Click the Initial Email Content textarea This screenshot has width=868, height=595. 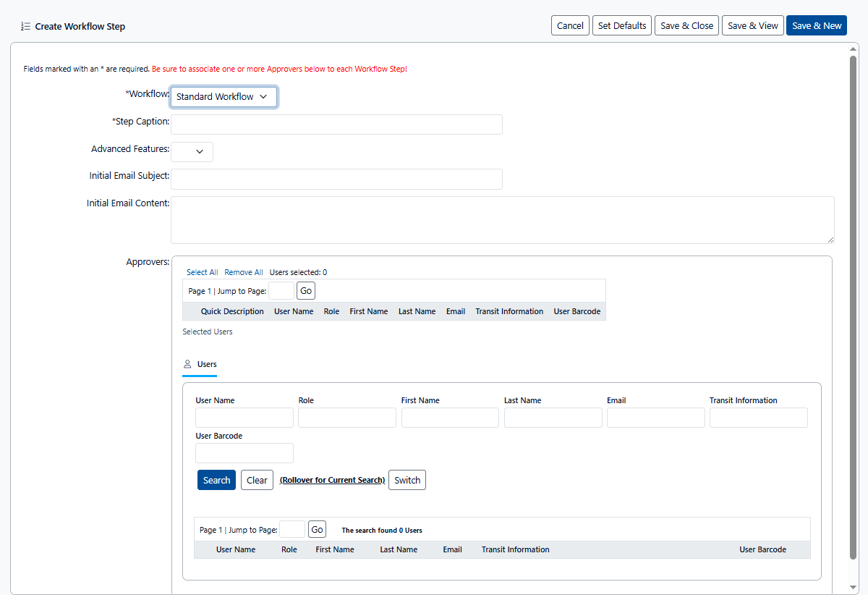[x=502, y=220]
